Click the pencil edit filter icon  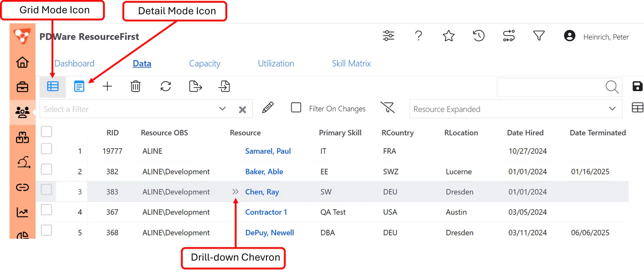(x=268, y=108)
